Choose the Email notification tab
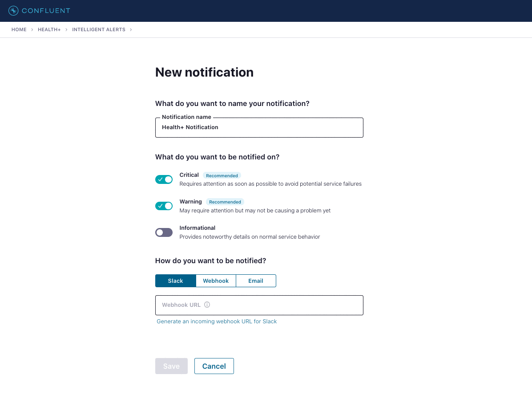The height and width of the screenshot is (403, 532). [256, 281]
